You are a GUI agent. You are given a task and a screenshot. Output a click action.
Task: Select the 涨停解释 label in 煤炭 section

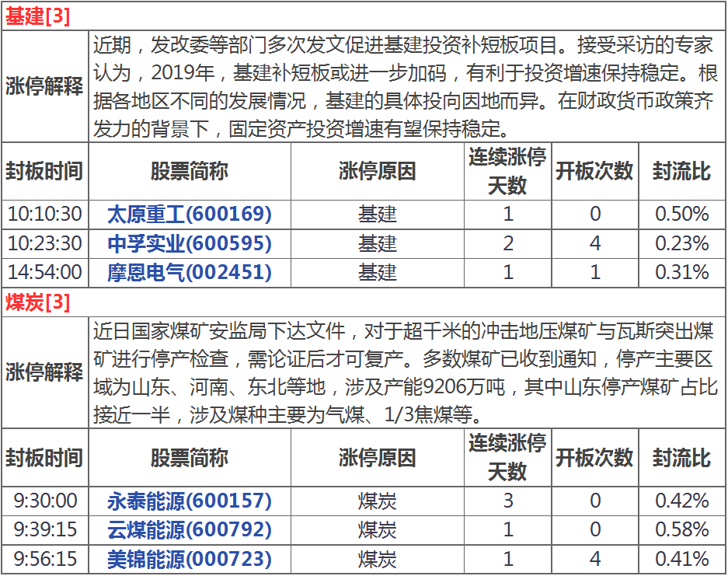coord(44,372)
